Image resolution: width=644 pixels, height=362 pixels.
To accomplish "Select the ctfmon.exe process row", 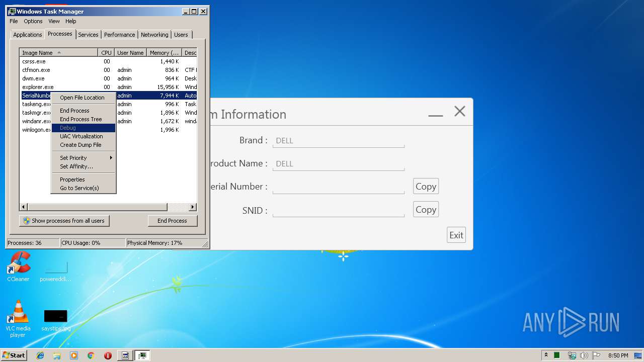I will click(108, 70).
